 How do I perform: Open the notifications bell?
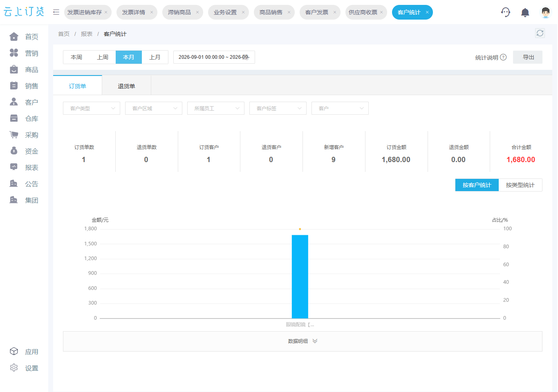pos(525,12)
